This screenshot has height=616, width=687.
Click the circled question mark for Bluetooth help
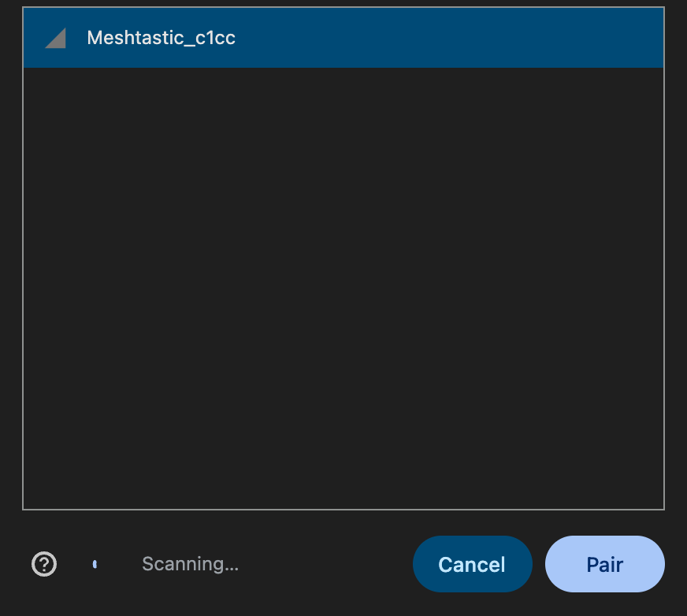pos(43,564)
